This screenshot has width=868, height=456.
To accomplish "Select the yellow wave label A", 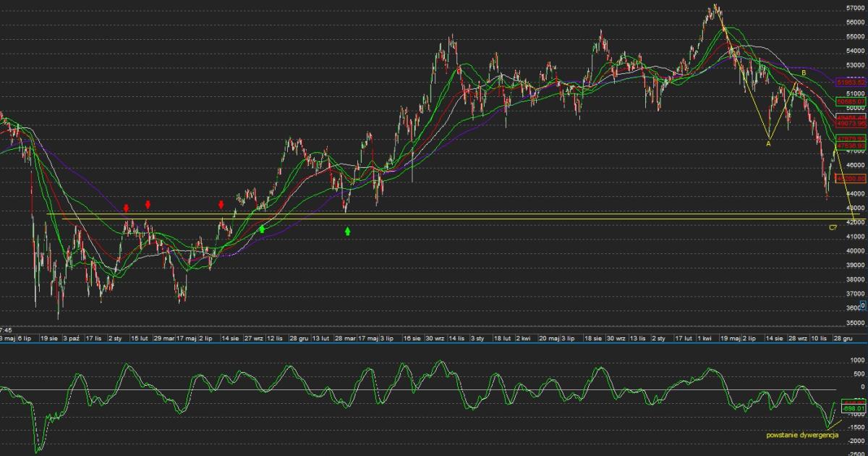I will (x=768, y=144).
